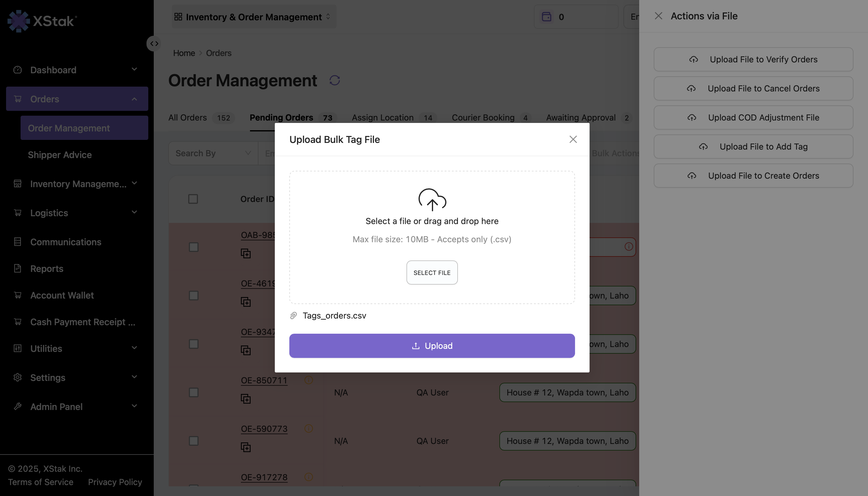Check the box for order OE-590773
Screen dimensions: 868x496
pos(193,441)
